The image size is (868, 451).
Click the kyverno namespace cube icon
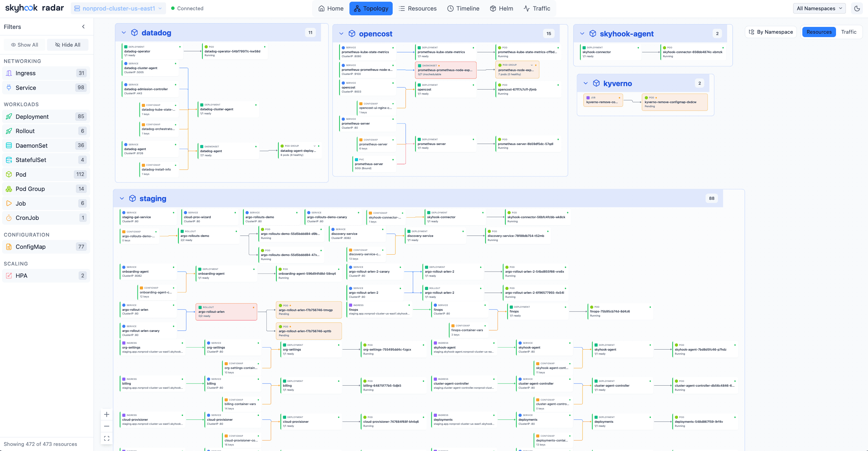[x=596, y=83]
